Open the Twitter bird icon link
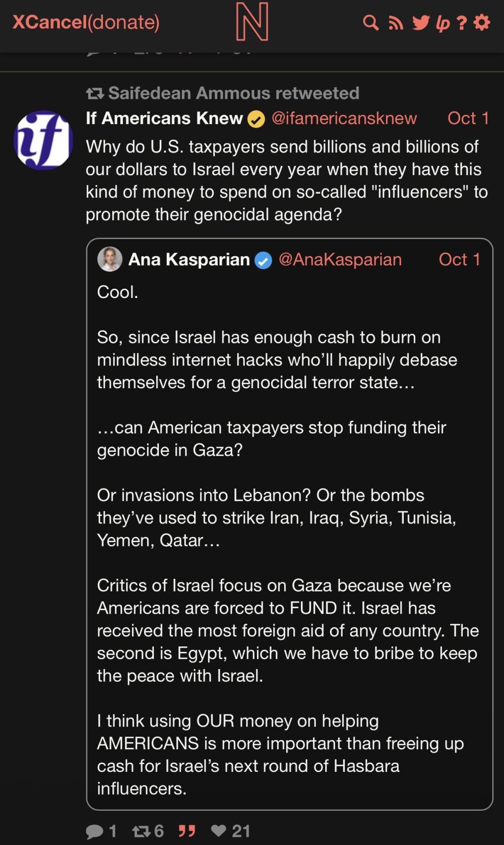This screenshot has width=504, height=845. [x=421, y=23]
